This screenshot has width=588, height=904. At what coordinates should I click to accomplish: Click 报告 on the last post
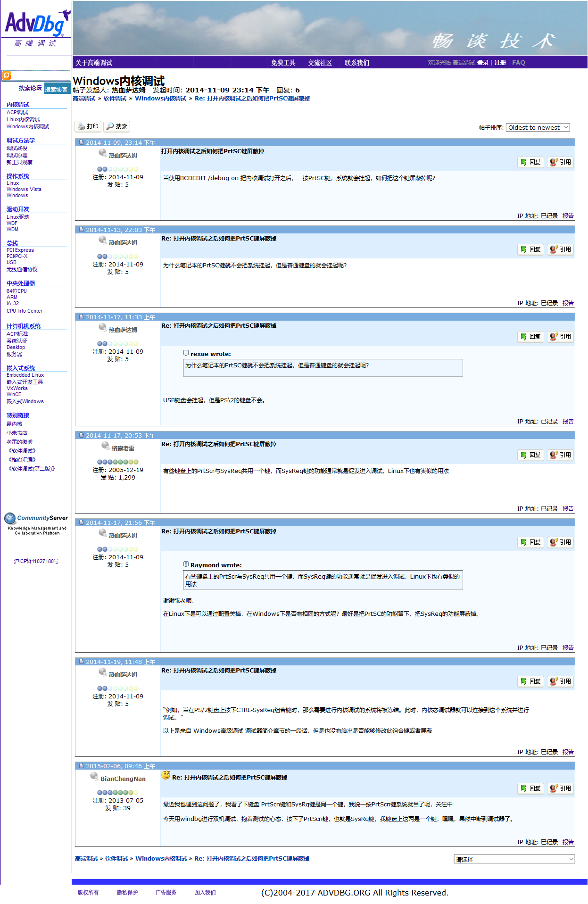pyautogui.click(x=568, y=842)
